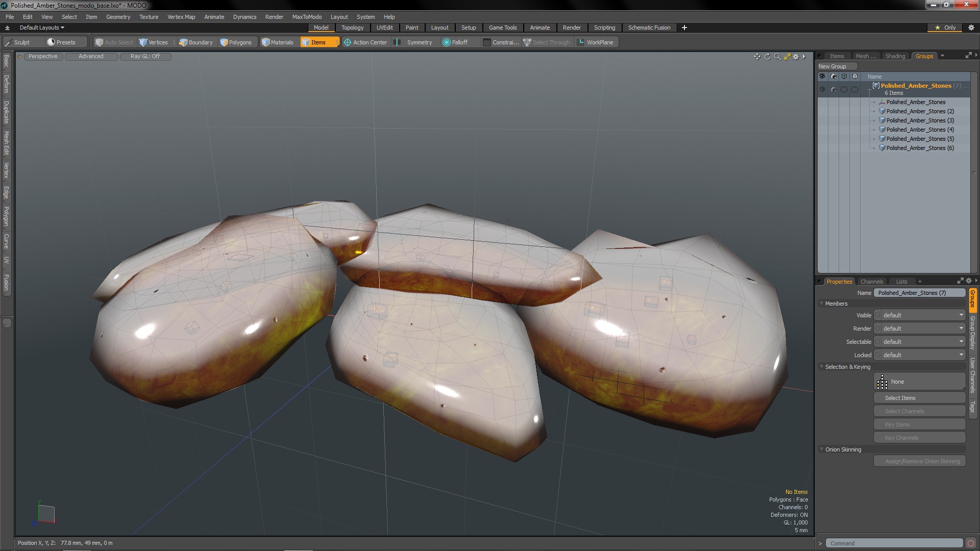
Task: Click the Command input field
Action: coord(894,543)
